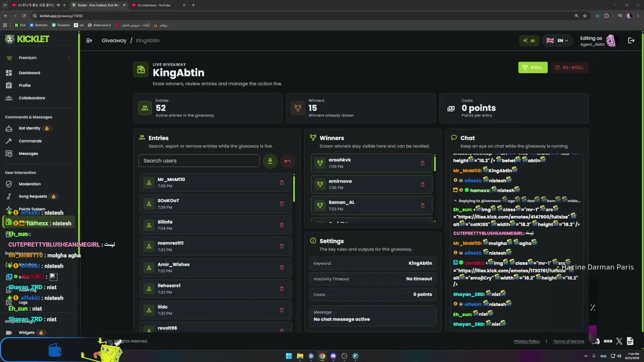Open File Explorer from the taskbar

tap(300, 356)
